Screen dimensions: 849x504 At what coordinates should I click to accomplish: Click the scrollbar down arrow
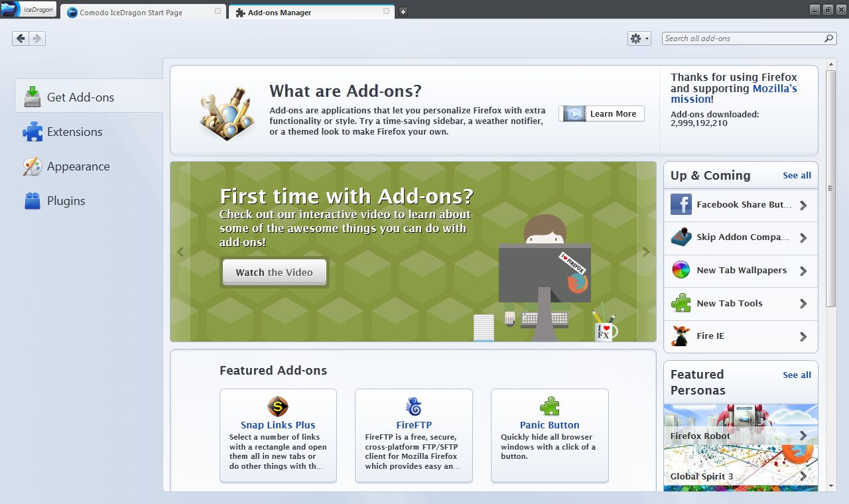(x=830, y=485)
